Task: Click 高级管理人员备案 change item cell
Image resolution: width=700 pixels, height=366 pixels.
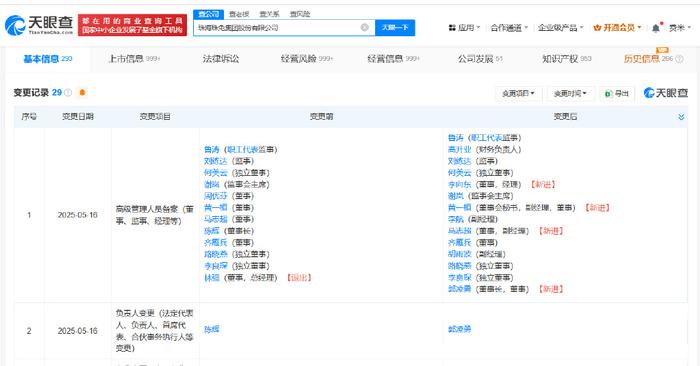Action: click(154, 215)
